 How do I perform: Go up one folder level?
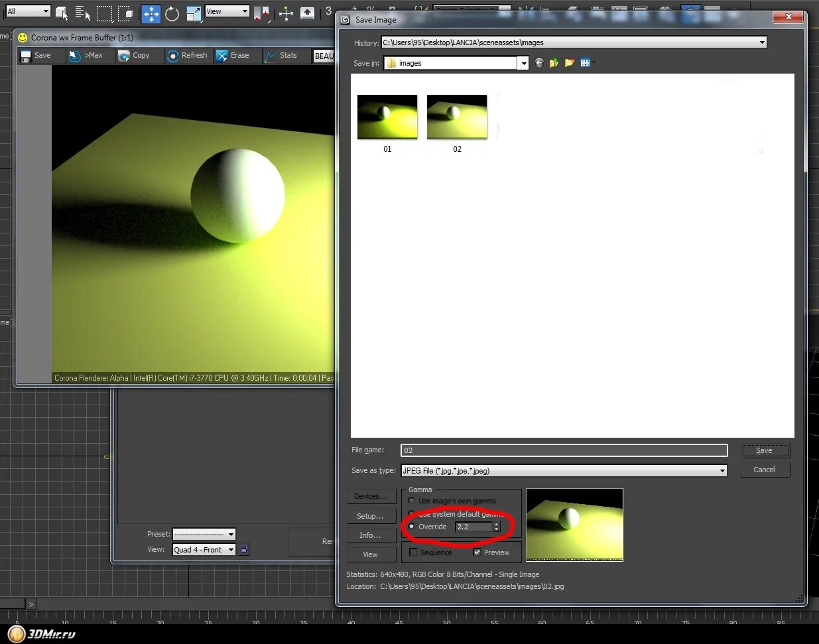pyautogui.click(x=554, y=63)
